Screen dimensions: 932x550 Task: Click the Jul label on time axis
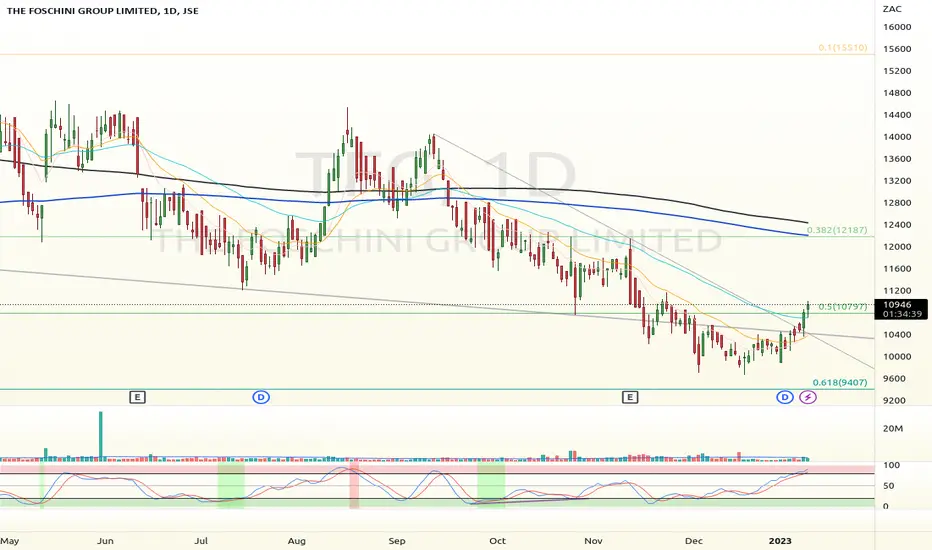pos(201,541)
